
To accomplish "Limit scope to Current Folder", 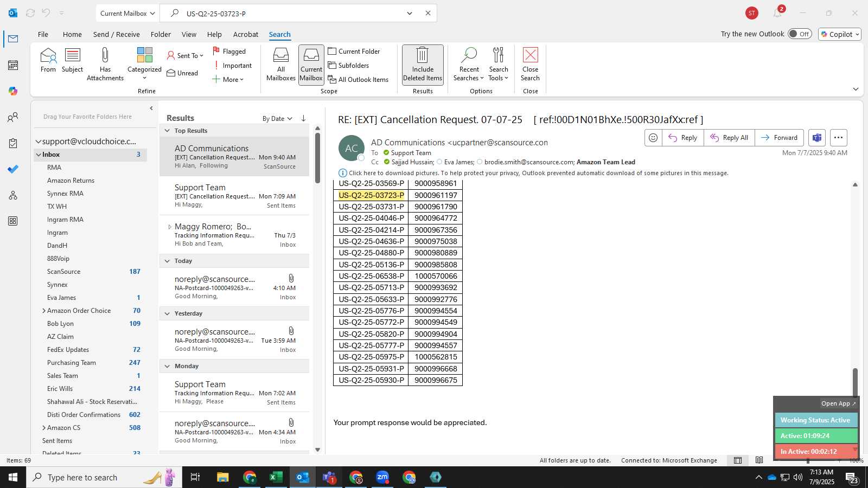I will pyautogui.click(x=354, y=52).
